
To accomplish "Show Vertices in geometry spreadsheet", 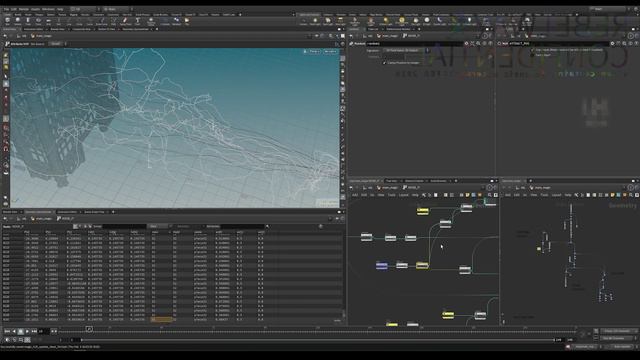I will [80, 226].
